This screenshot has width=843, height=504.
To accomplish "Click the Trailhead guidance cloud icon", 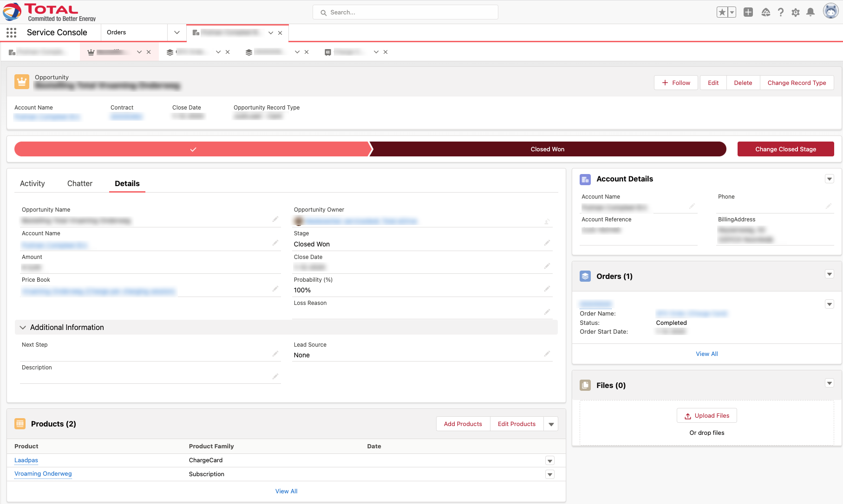I will pos(766,13).
